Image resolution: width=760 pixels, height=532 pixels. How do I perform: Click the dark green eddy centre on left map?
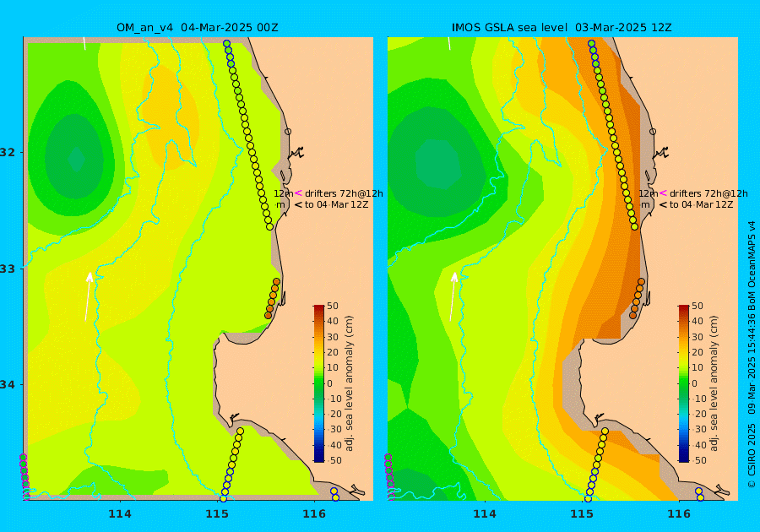tap(76, 159)
